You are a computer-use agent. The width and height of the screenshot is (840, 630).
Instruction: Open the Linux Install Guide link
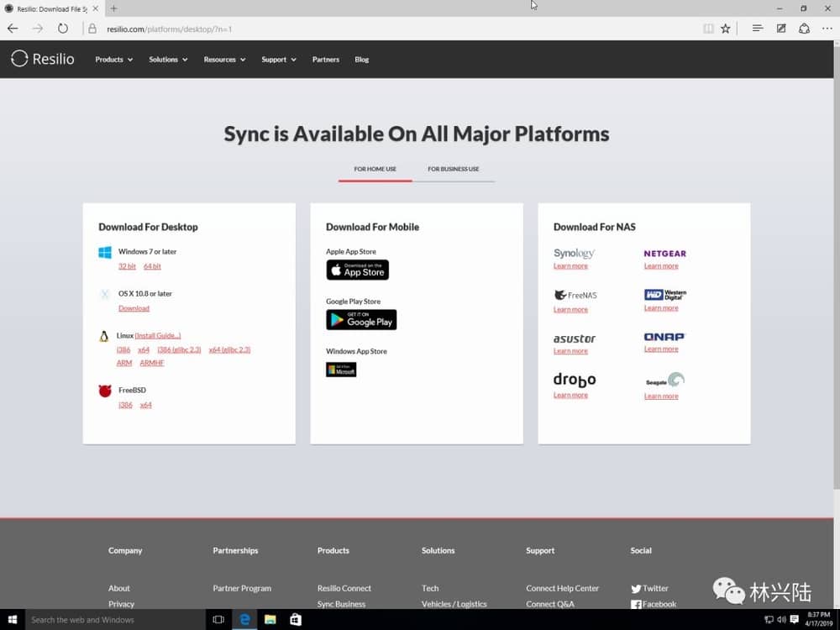tap(158, 336)
